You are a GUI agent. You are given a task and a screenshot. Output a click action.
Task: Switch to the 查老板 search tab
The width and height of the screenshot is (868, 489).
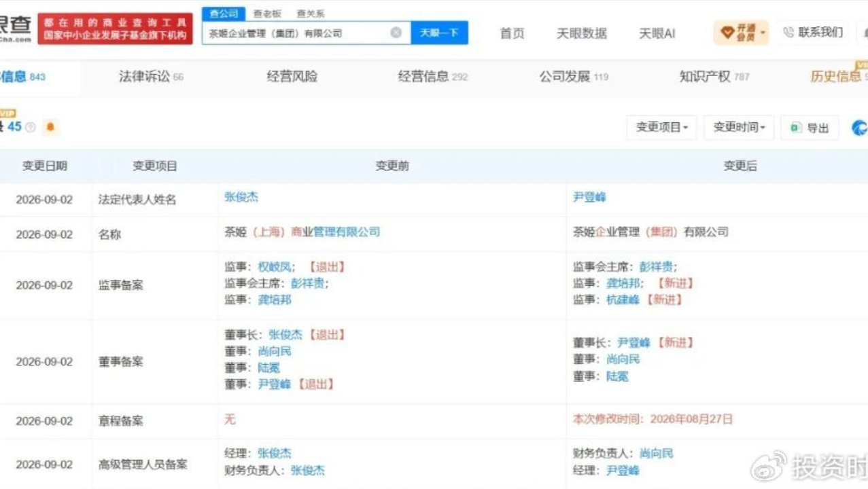pos(267,14)
